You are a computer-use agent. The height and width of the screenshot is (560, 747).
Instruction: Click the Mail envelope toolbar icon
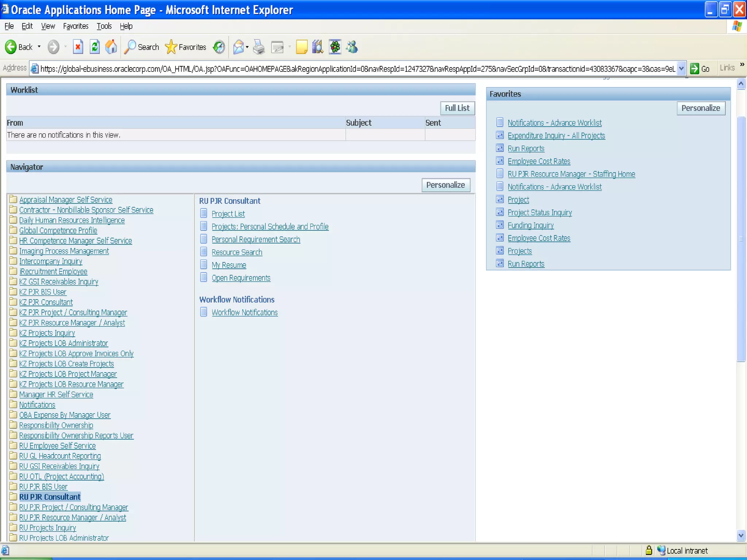pyautogui.click(x=238, y=47)
